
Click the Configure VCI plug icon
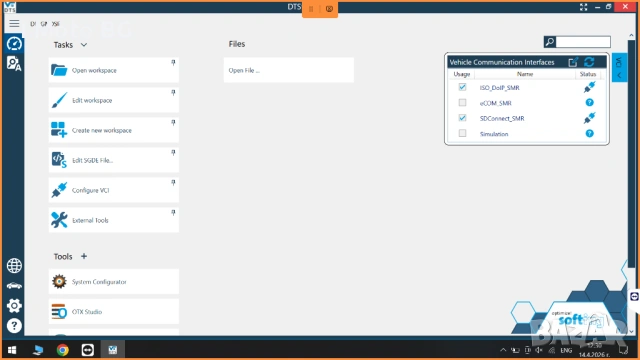click(x=59, y=190)
